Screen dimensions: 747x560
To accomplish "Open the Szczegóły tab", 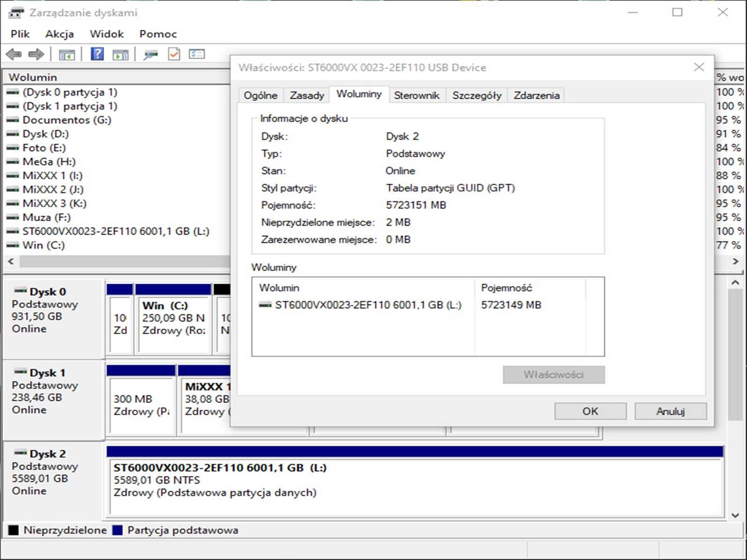I will 477,95.
